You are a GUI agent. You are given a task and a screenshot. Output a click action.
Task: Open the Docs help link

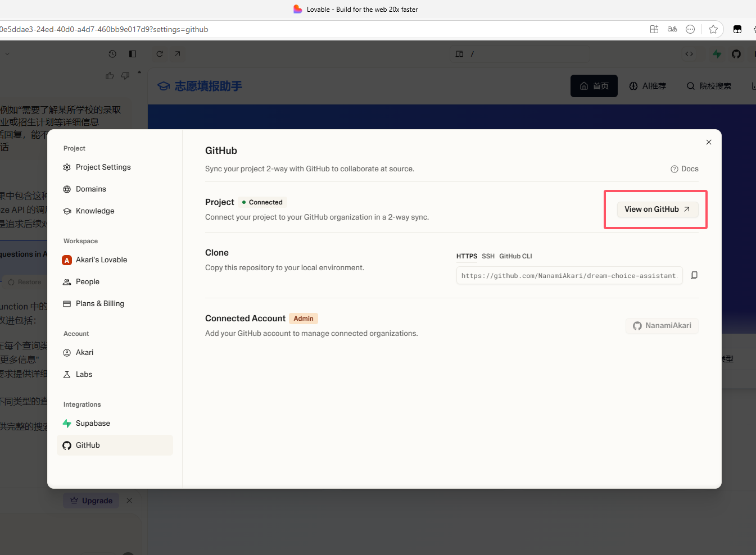(685, 169)
